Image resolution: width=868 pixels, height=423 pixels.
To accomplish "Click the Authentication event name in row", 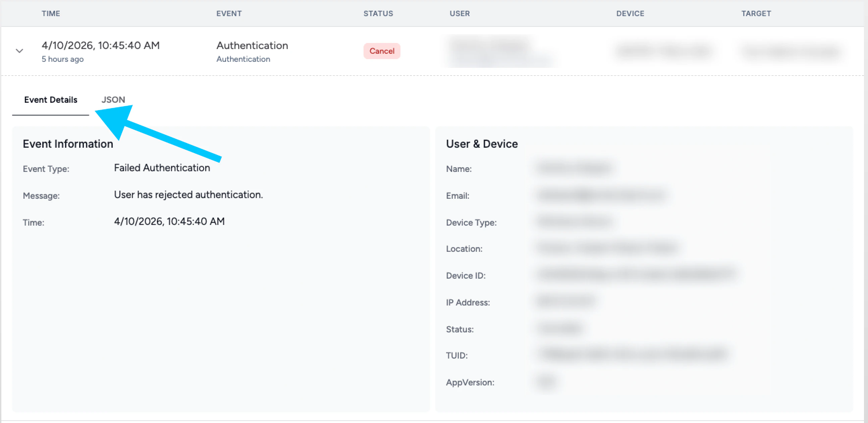I will click(x=252, y=46).
